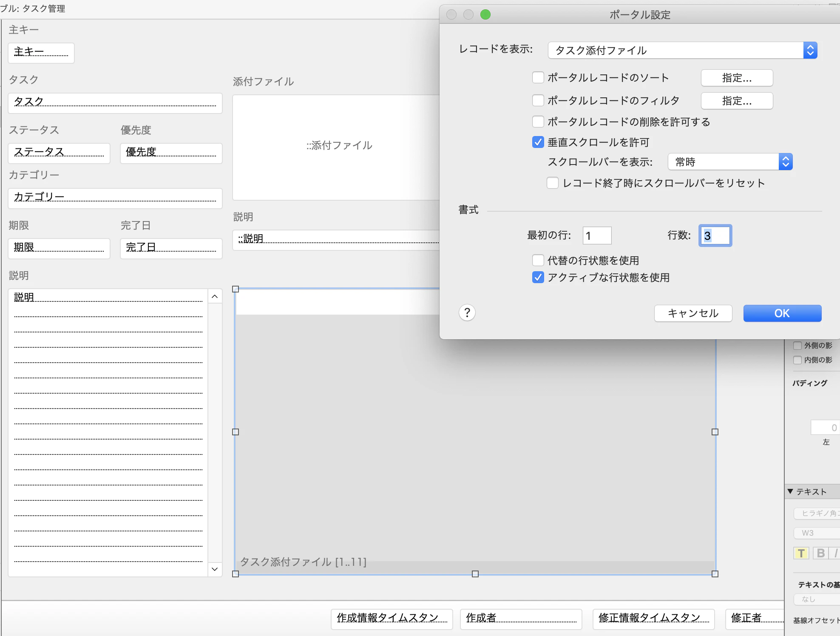Click the 最初の行 input field

tap(597, 236)
